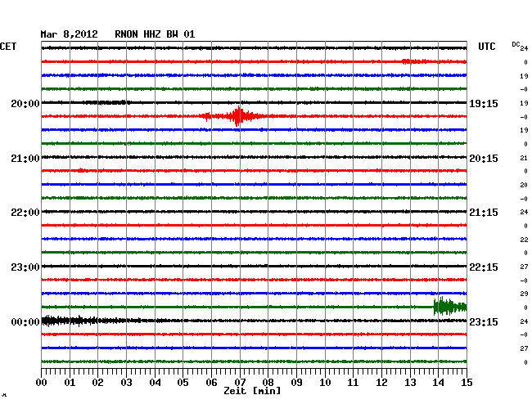
Task: Select the station title RNON HHZ BW 01
Action: [155, 34]
